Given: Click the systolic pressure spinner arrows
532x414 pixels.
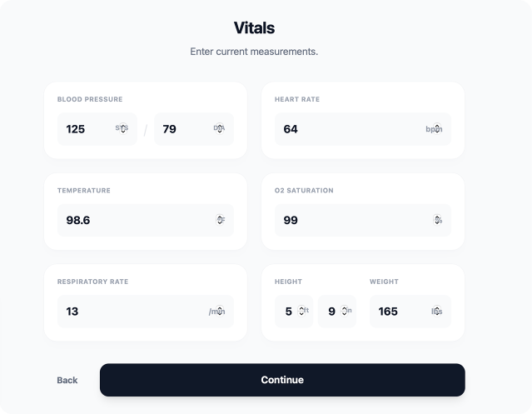Looking at the screenshot, I should coord(123,129).
